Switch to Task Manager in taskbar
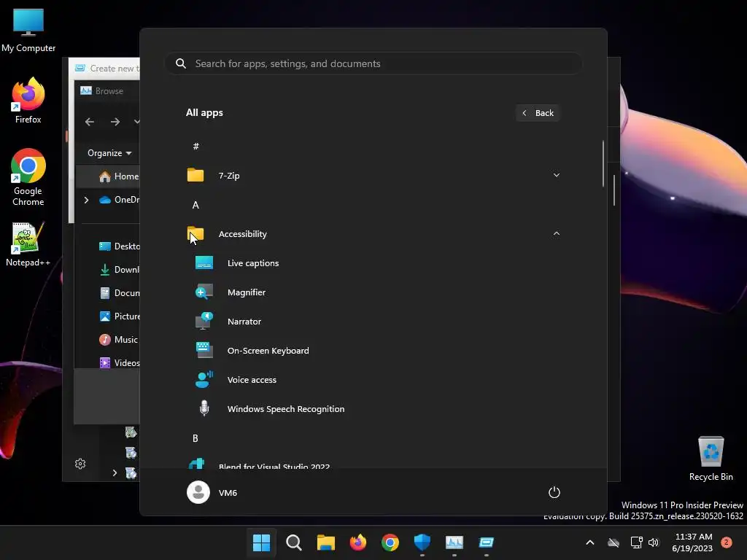 click(454, 542)
